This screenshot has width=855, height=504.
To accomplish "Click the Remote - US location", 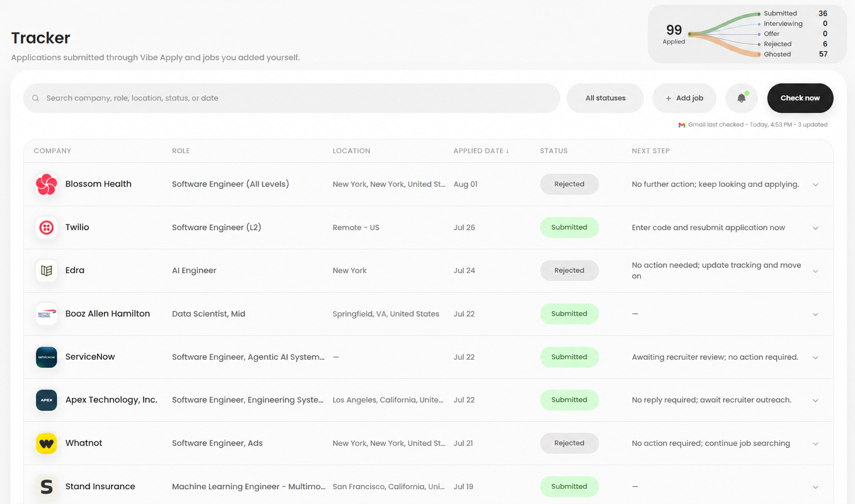I will pos(356,228).
